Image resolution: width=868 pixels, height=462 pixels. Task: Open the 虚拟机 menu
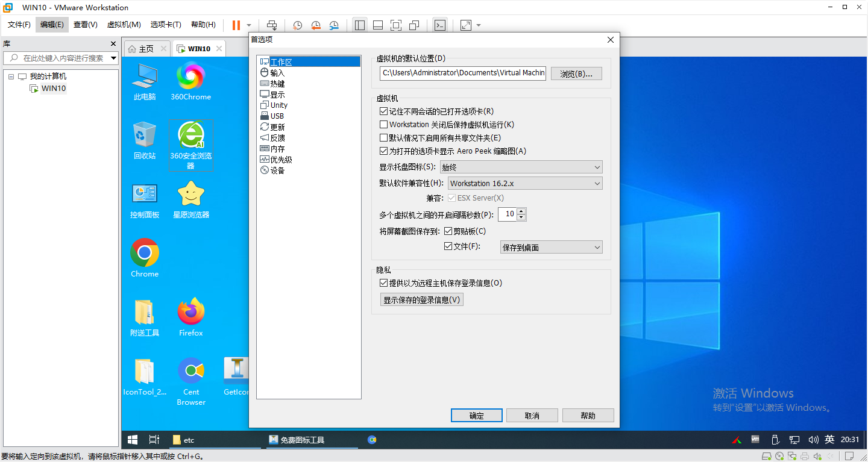pyautogui.click(x=124, y=25)
